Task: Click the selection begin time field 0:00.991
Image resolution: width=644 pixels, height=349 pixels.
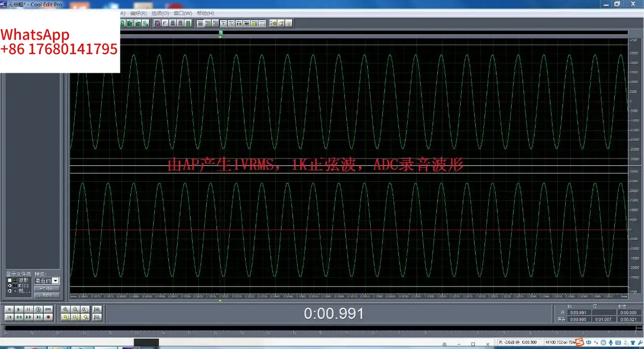Action: point(579,313)
